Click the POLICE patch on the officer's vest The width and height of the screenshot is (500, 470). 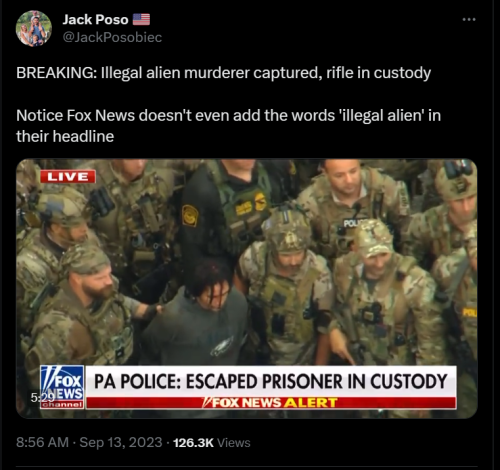pos(353,223)
